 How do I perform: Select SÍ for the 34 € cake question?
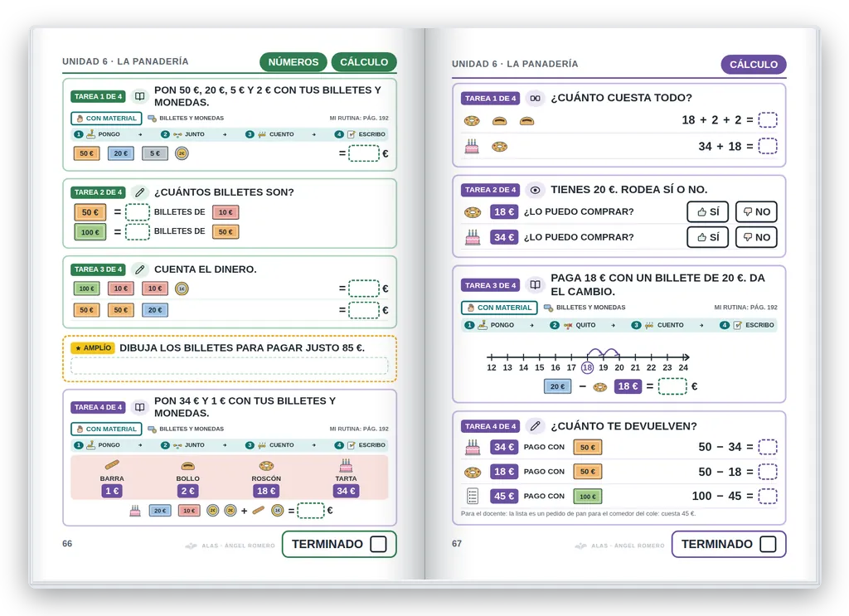[x=708, y=237]
